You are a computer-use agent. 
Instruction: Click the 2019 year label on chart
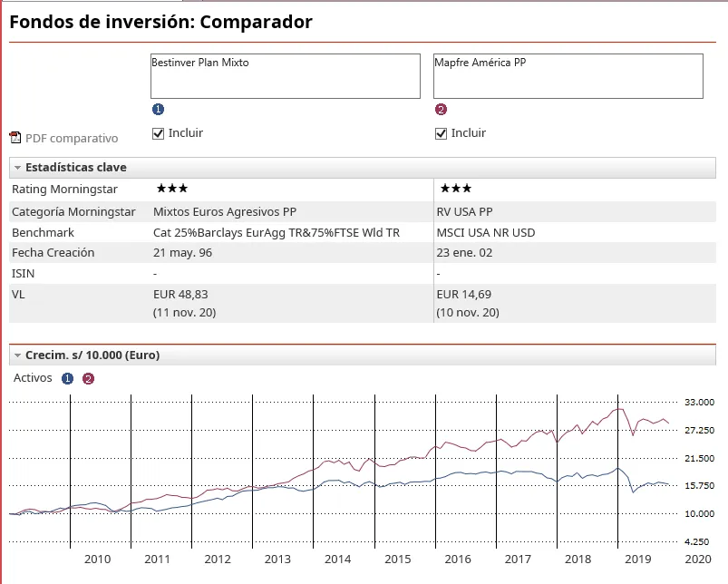click(x=638, y=560)
